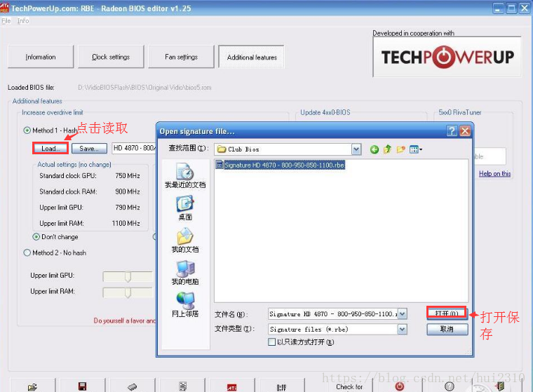Open 我的文档 My Documents shortcut

point(185,240)
